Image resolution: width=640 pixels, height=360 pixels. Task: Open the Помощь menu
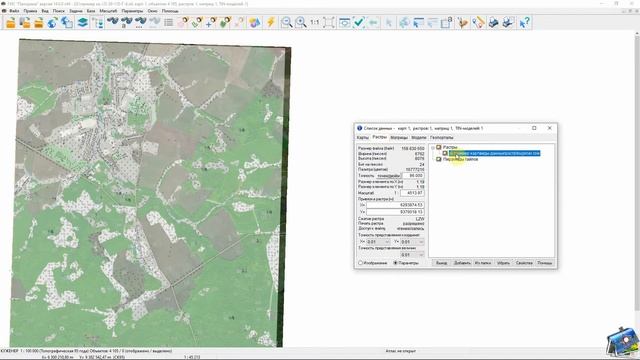170,11
